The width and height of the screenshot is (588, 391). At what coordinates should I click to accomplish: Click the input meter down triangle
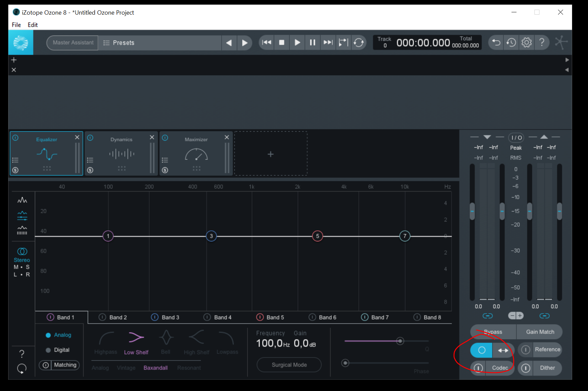point(487,137)
